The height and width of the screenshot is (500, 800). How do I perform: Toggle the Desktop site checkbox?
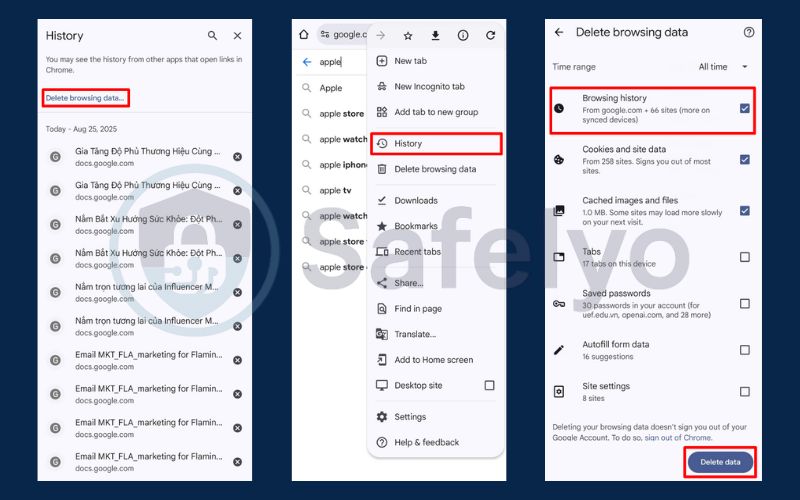pos(489,385)
